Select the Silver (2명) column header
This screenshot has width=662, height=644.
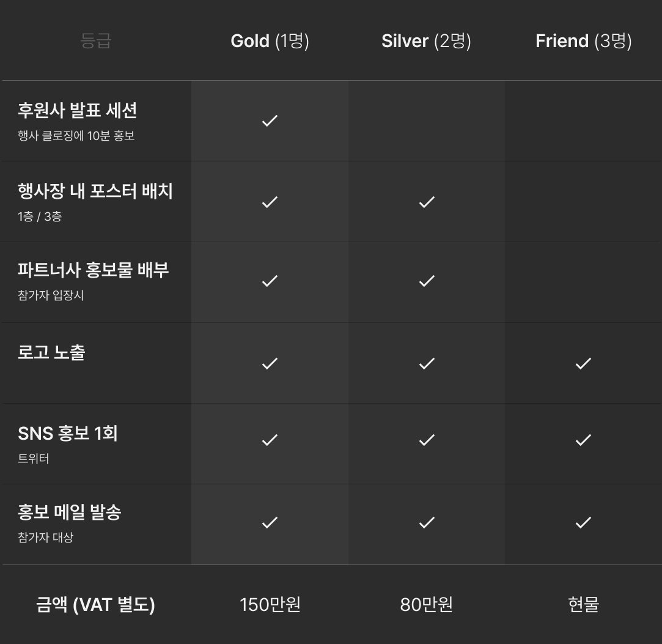[x=426, y=41]
